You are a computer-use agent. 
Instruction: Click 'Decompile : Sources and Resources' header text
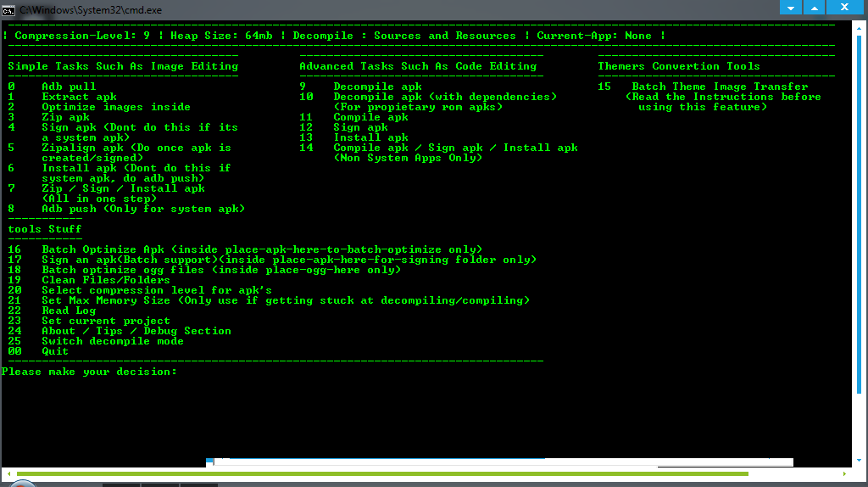[404, 36]
